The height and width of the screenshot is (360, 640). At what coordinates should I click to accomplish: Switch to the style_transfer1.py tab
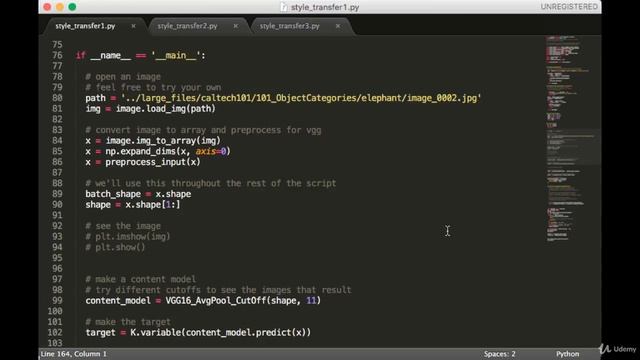(x=85, y=26)
